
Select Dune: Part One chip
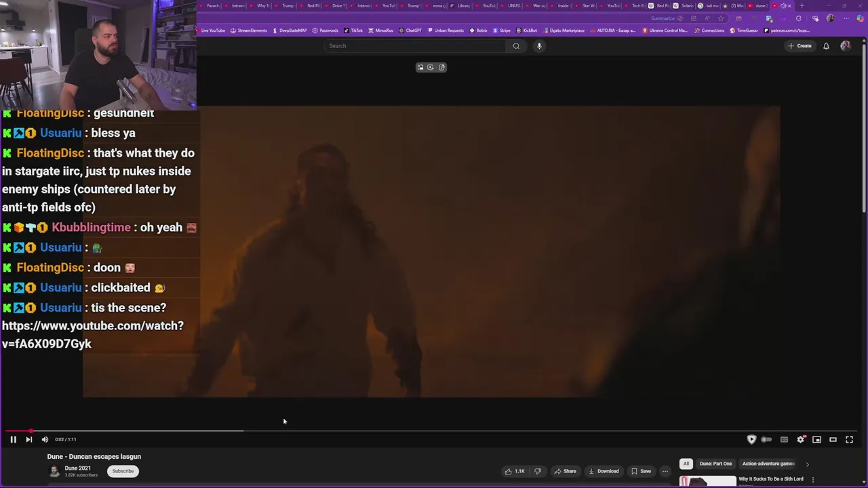715,464
